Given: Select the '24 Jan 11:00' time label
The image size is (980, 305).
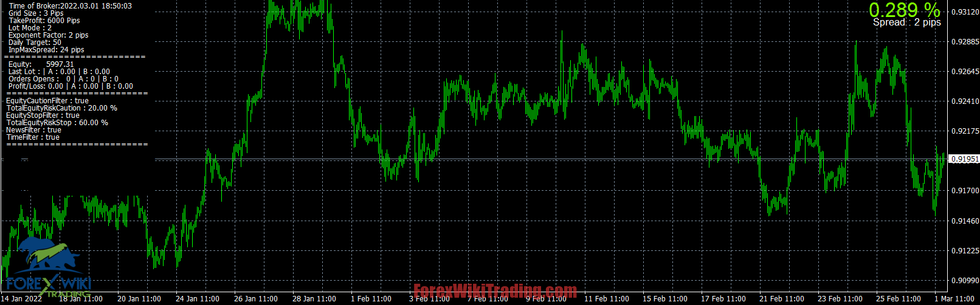Looking at the screenshot, I should (198, 299).
